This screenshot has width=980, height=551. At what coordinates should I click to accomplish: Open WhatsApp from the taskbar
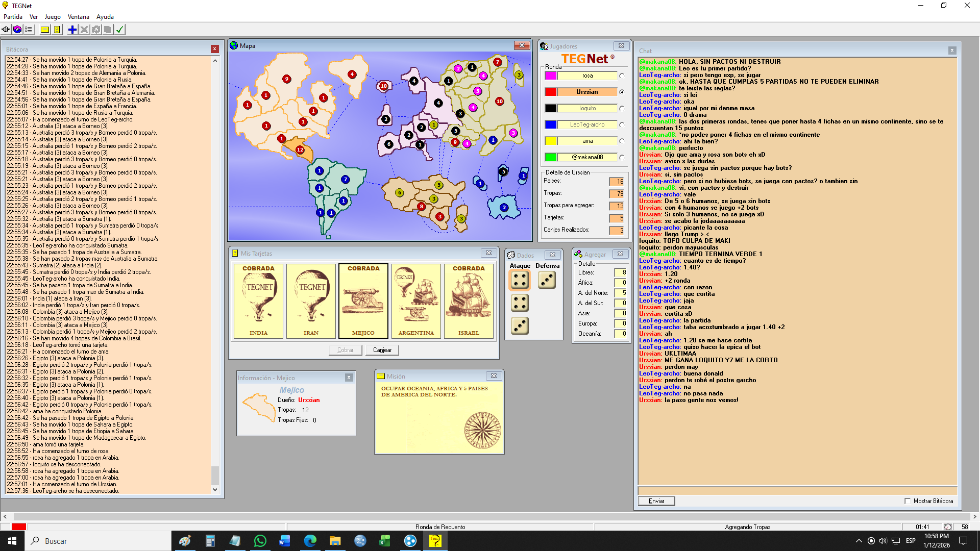coord(260,541)
